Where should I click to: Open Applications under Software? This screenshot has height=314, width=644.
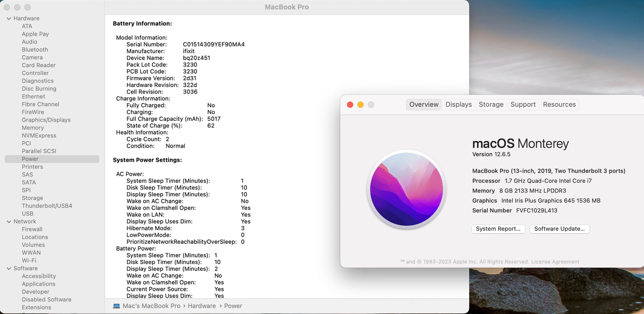[38, 284]
